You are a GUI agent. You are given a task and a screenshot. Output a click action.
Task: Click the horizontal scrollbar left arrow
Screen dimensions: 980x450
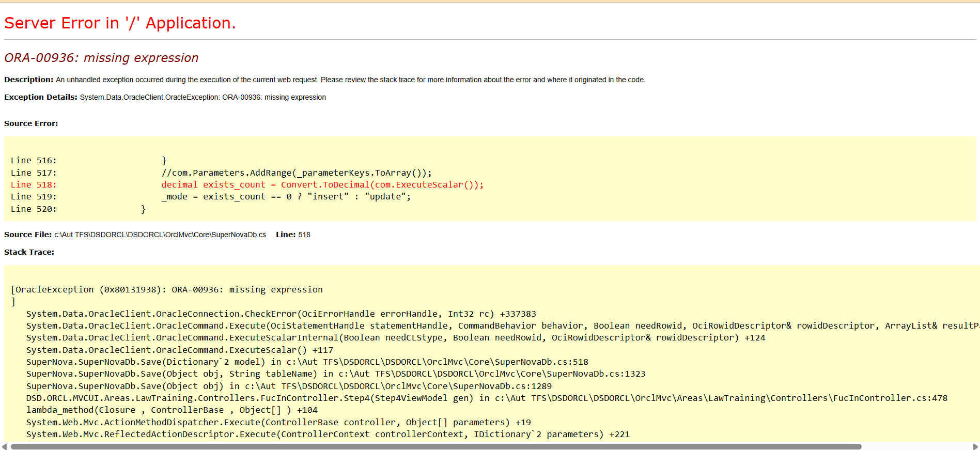coord(4,446)
